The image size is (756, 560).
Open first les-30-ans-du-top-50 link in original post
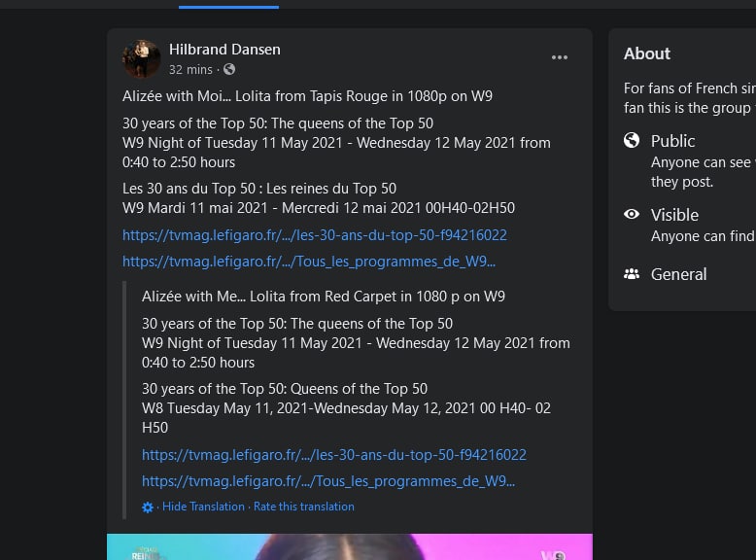pos(315,235)
